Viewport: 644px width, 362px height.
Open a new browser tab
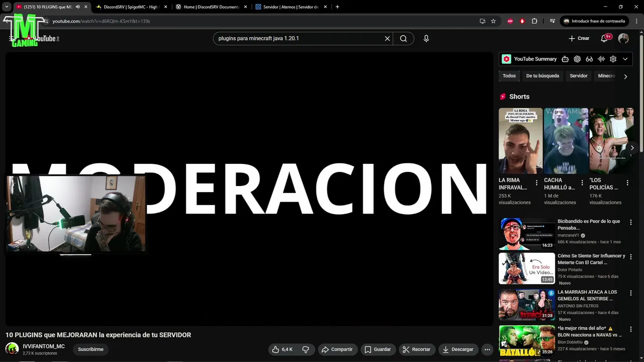[337, 7]
